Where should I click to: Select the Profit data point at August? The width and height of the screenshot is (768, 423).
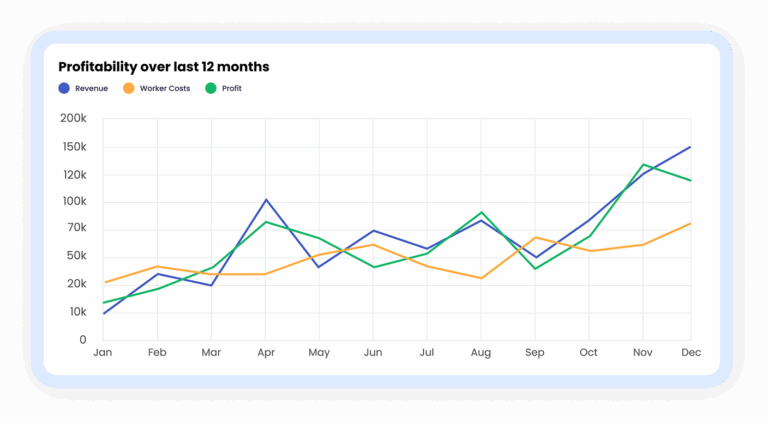482,212
